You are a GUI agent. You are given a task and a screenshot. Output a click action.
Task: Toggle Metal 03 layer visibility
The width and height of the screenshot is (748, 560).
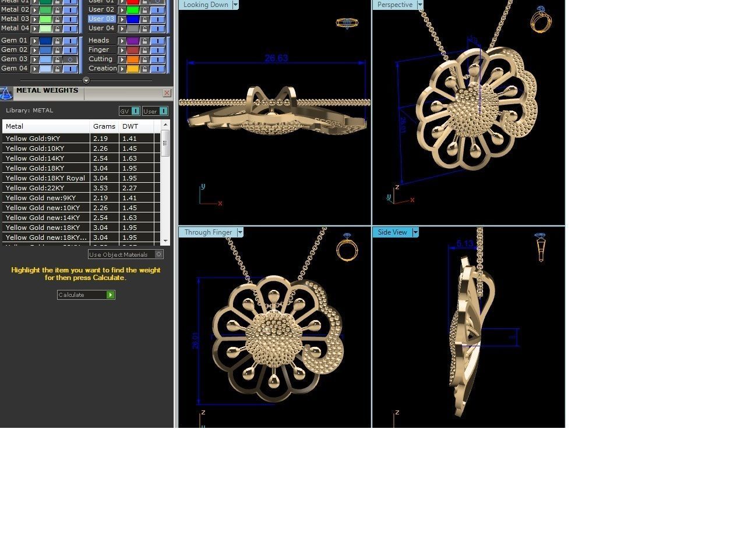[70, 19]
